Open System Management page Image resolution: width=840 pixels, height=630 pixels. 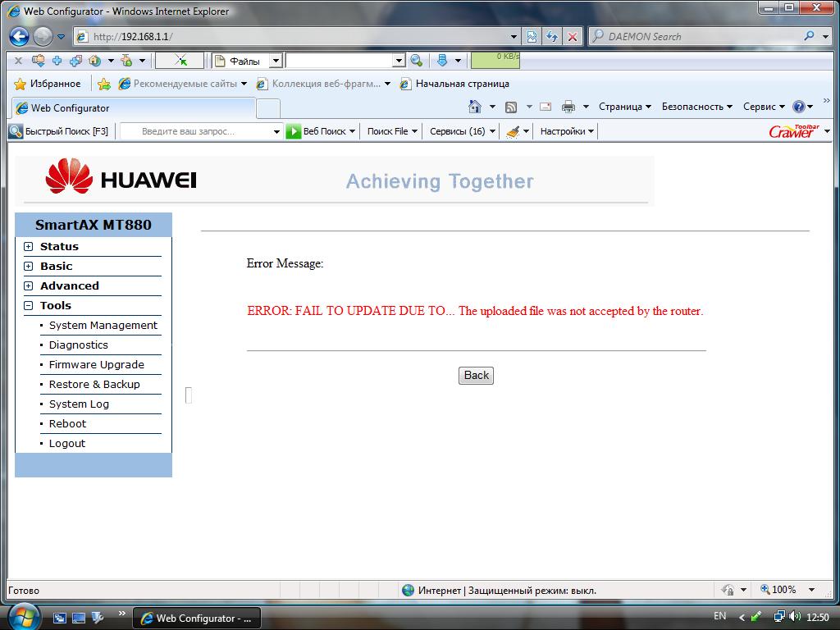point(103,325)
